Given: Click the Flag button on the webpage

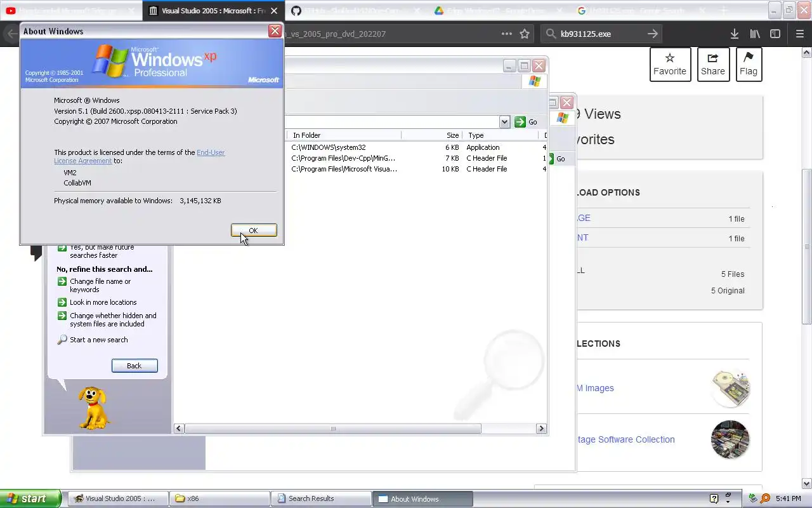Looking at the screenshot, I should click(749, 64).
